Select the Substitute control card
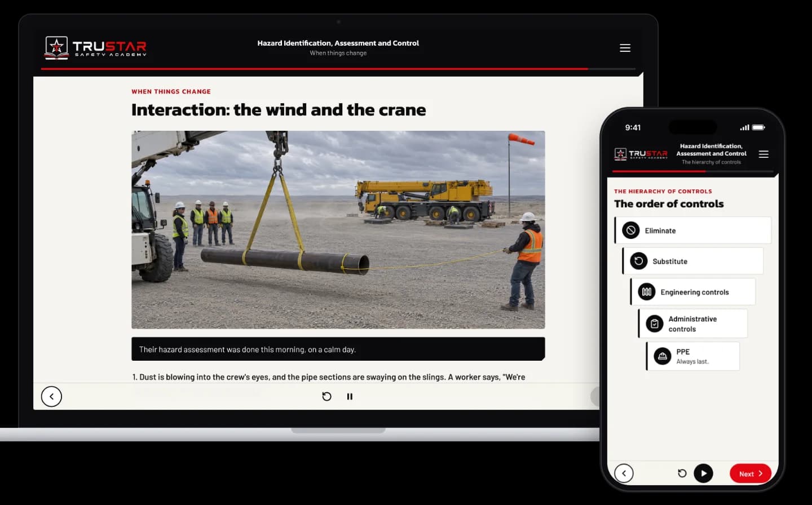 pyautogui.click(x=693, y=261)
